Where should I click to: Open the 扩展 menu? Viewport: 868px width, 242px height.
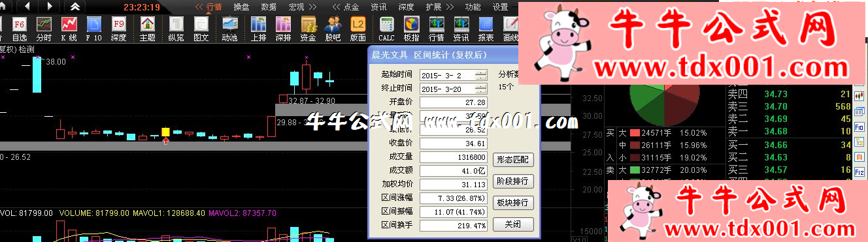pyautogui.click(x=433, y=7)
